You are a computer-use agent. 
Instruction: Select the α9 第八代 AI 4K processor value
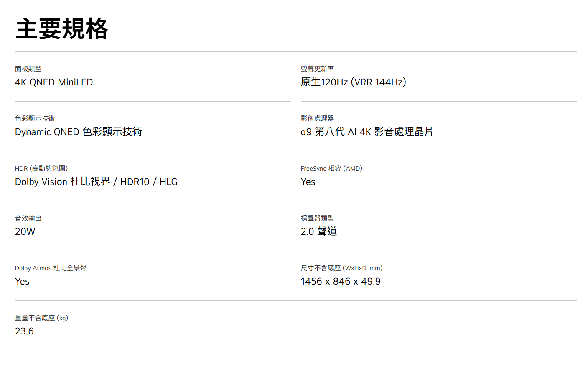coord(367,132)
